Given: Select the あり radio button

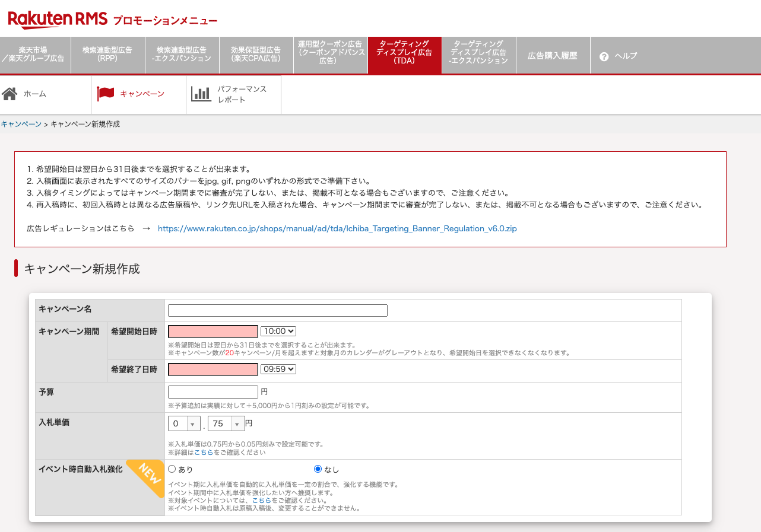Looking at the screenshot, I should pos(171,469).
